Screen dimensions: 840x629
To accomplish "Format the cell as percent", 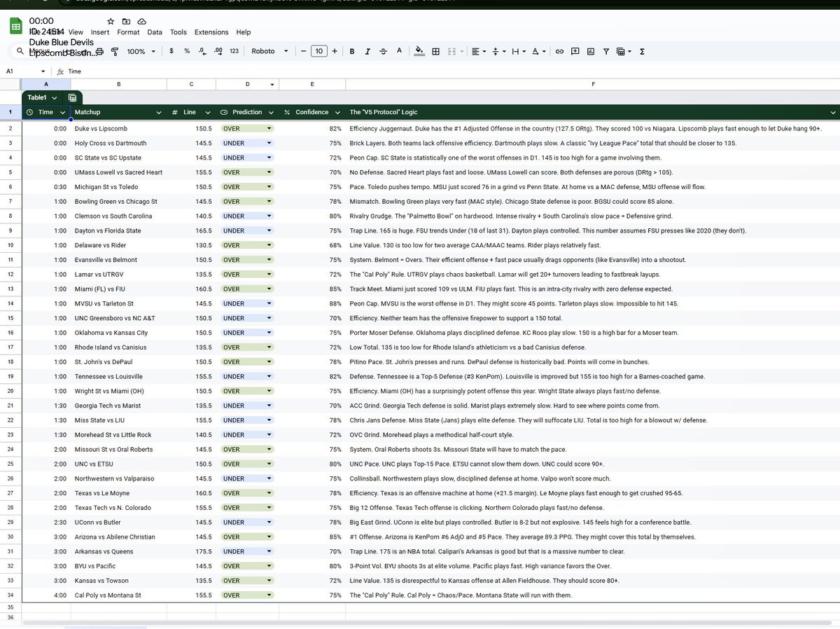I will (187, 51).
